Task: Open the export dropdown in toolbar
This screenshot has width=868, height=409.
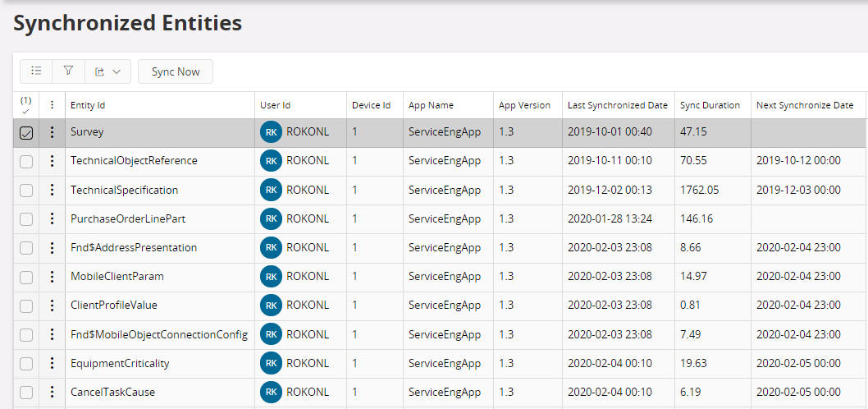Action: pyautogui.click(x=107, y=71)
